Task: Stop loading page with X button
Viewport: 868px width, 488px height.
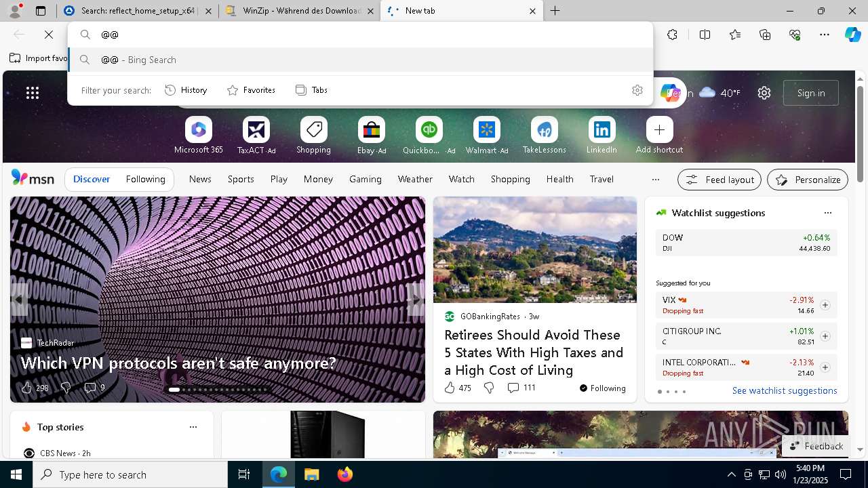Action: pyautogui.click(x=49, y=35)
